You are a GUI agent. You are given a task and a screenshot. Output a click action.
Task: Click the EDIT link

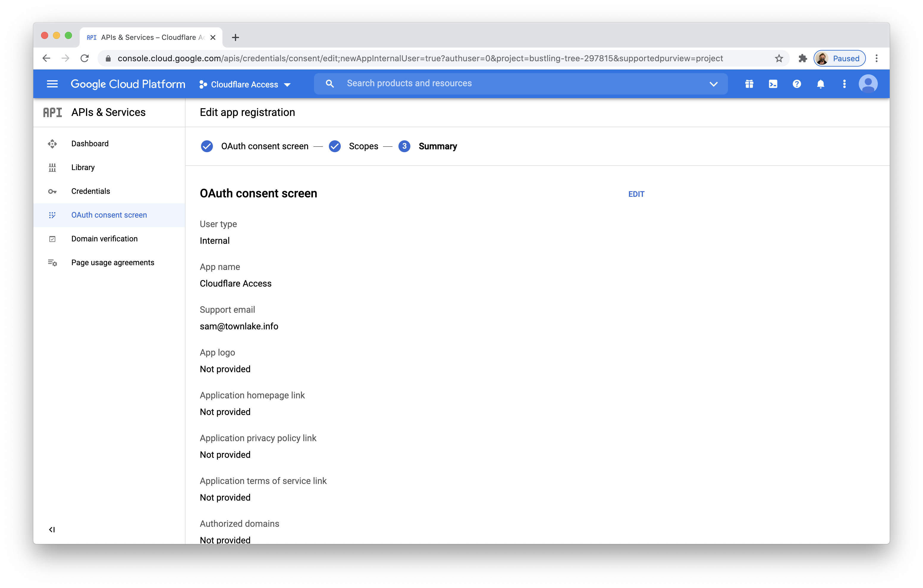click(636, 194)
